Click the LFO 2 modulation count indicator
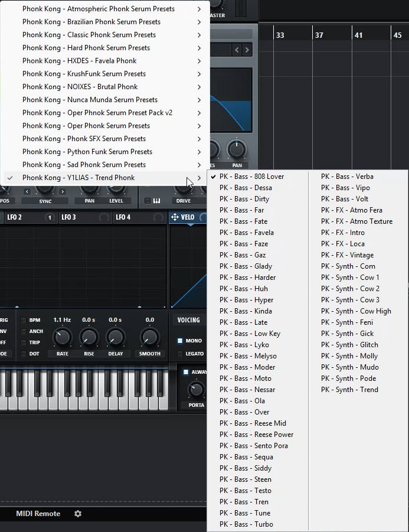This screenshot has height=532, width=409. pyautogui.click(x=50, y=217)
